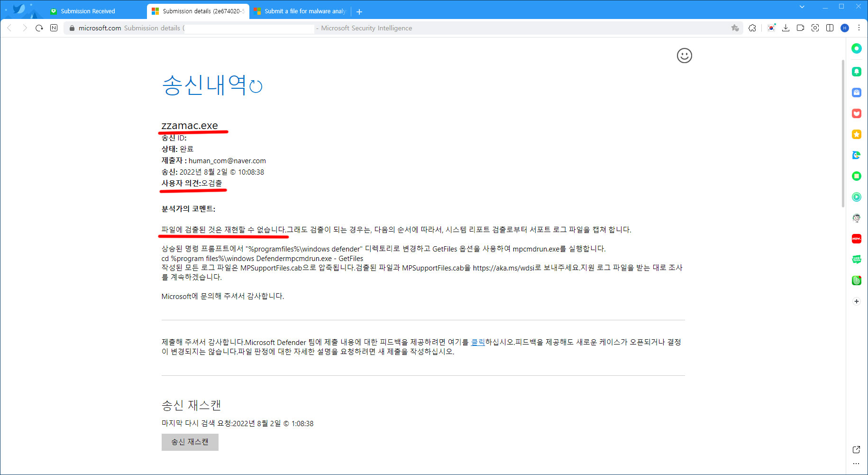The image size is (868, 475).
Task: Open the green bell notifications sidebar icon
Action: coord(856,72)
